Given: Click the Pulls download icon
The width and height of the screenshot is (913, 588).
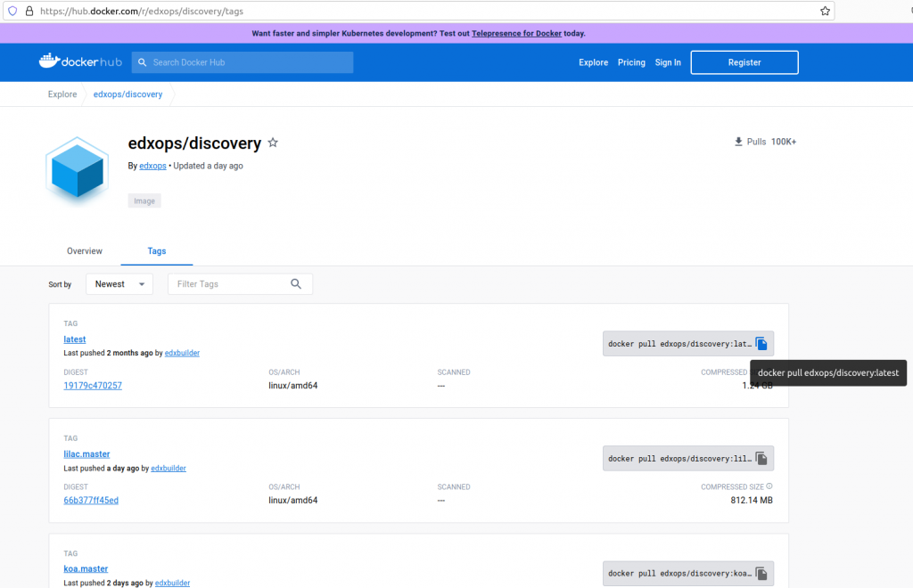Looking at the screenshot, I should [738, 142].
